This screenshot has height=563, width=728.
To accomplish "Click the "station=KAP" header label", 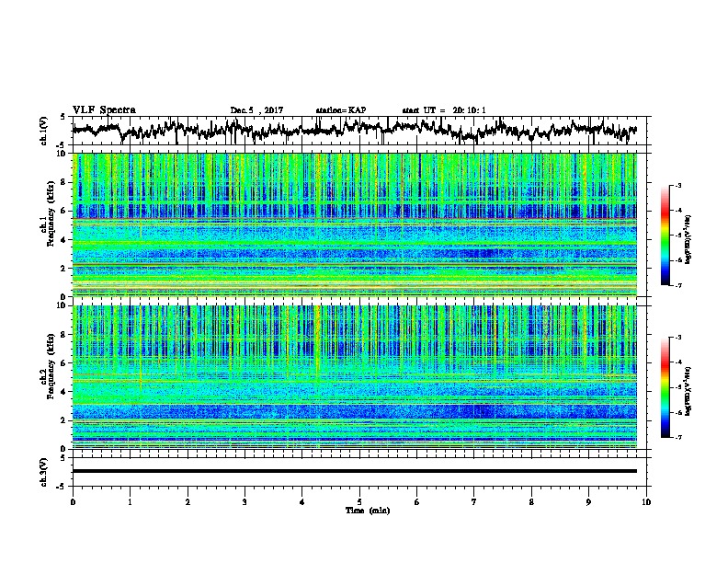I will (x=341, y=110).
